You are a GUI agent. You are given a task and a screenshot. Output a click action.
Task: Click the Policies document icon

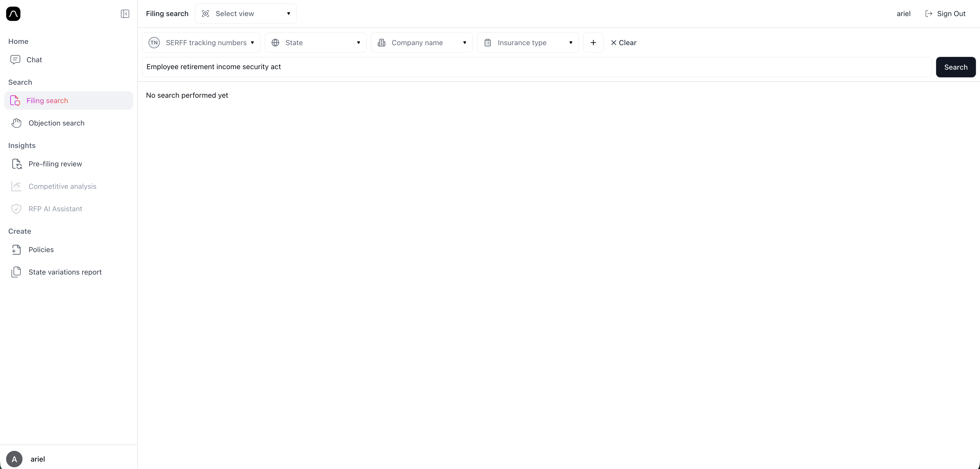17,250
